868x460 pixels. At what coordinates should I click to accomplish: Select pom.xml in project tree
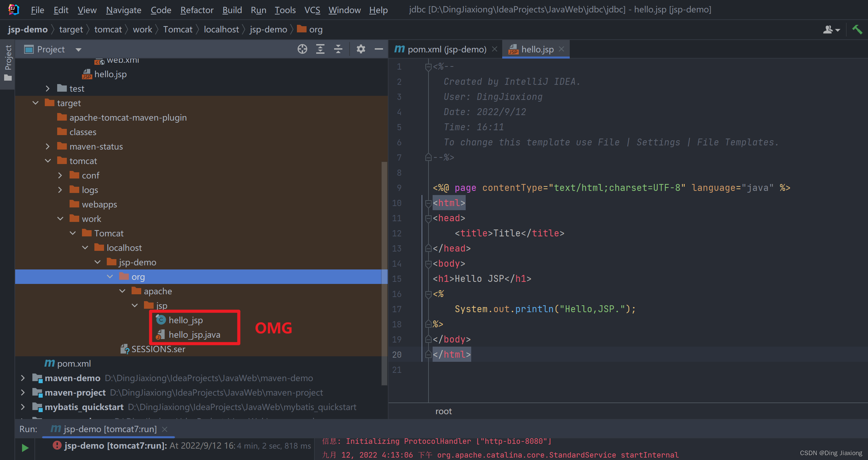[68, 364]
